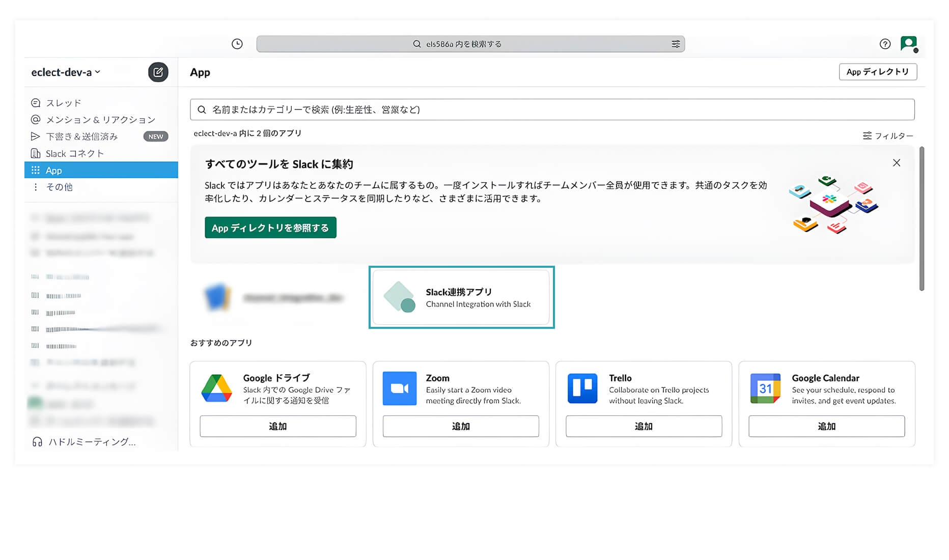
Task: Open スレッド in the sidebar
Action: point(101,103)
